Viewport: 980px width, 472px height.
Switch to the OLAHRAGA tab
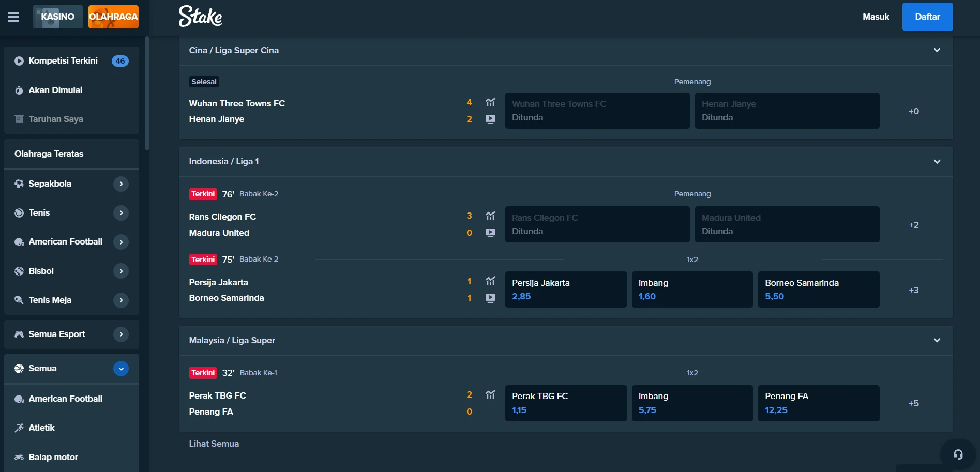113,17
